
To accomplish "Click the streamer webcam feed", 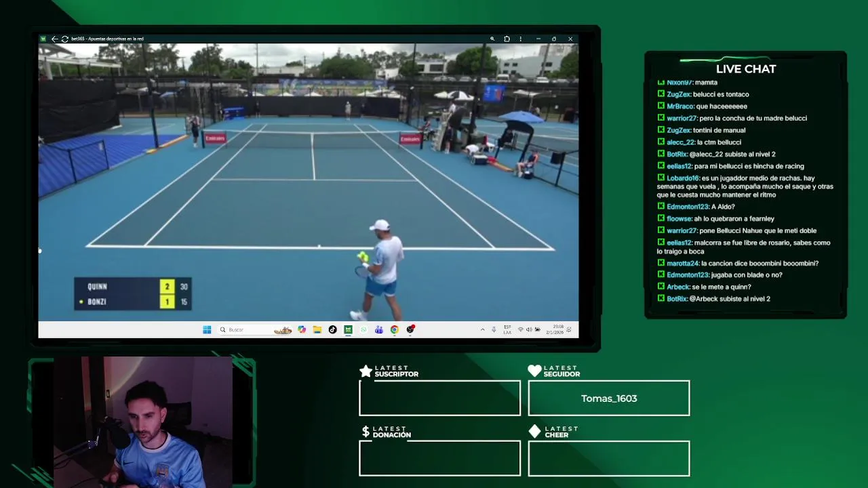I will click(143, 422).
